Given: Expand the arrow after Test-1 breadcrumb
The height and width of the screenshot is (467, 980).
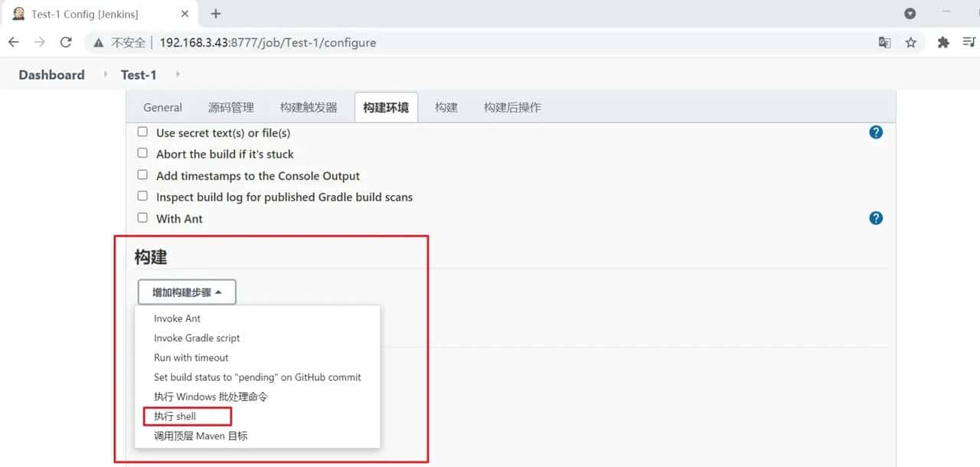Looking at the screenshot, I should (x=178, y=75).
